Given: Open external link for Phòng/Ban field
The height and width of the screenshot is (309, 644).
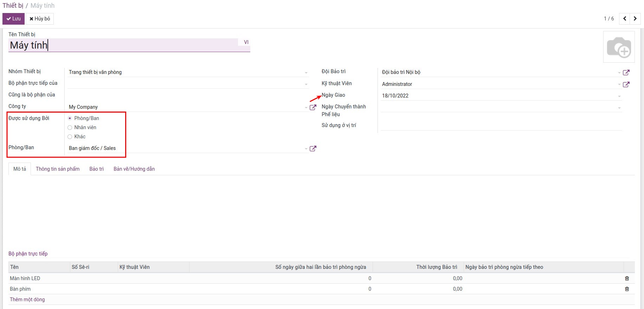Looking at the screenshot, I should point(313,149).
